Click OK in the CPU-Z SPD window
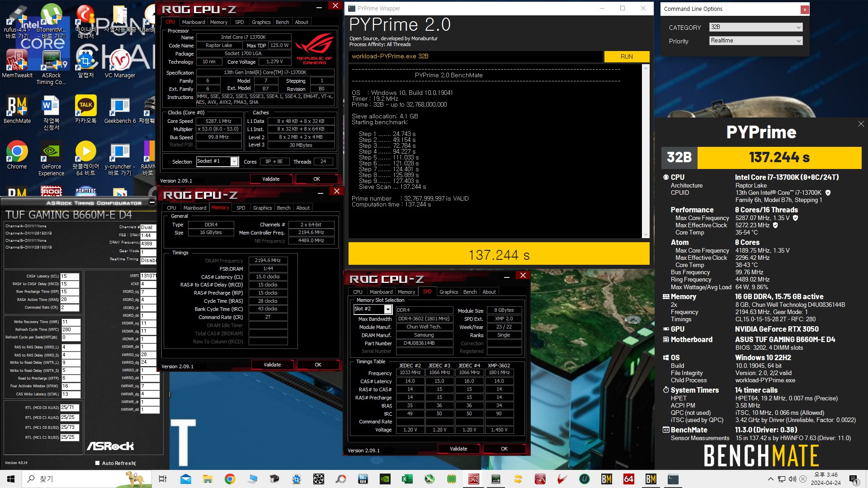This screenshot has width=868, height=488. tap(504, 449)
